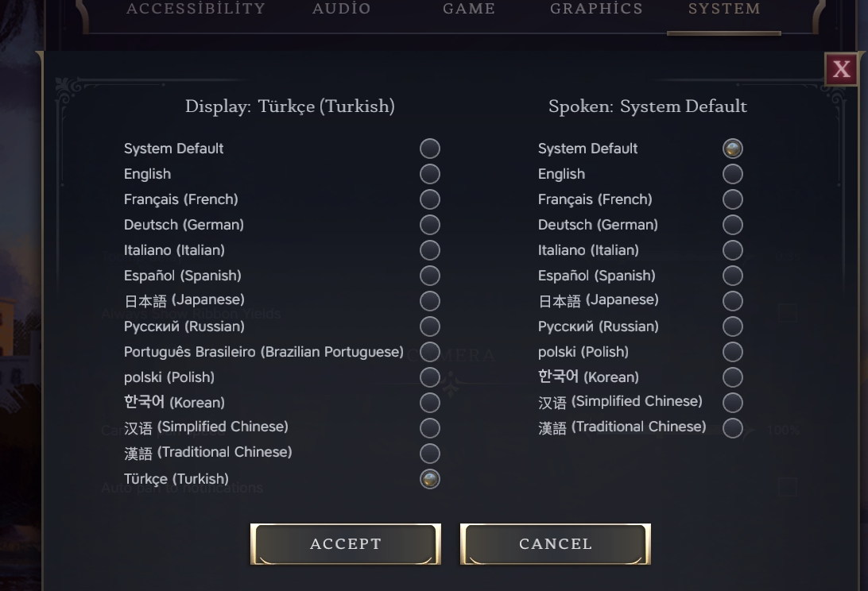Select English display language radio button

429,174
